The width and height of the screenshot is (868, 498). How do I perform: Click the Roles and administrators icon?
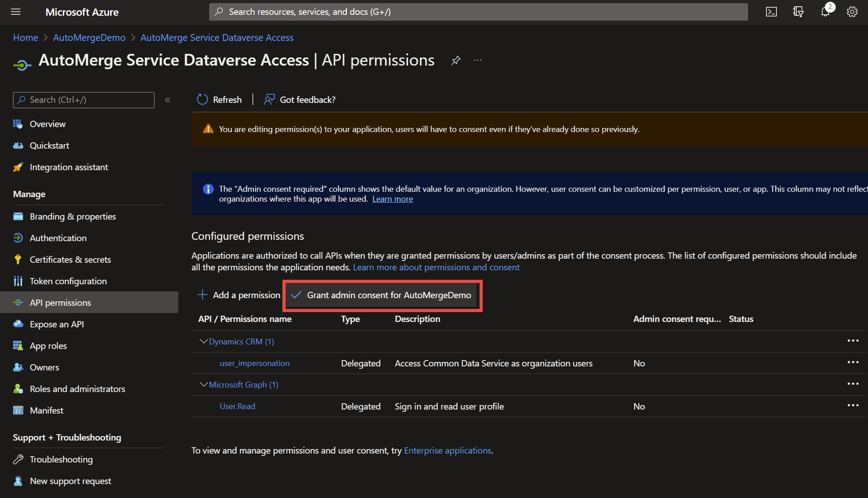[x=18, y=389]
